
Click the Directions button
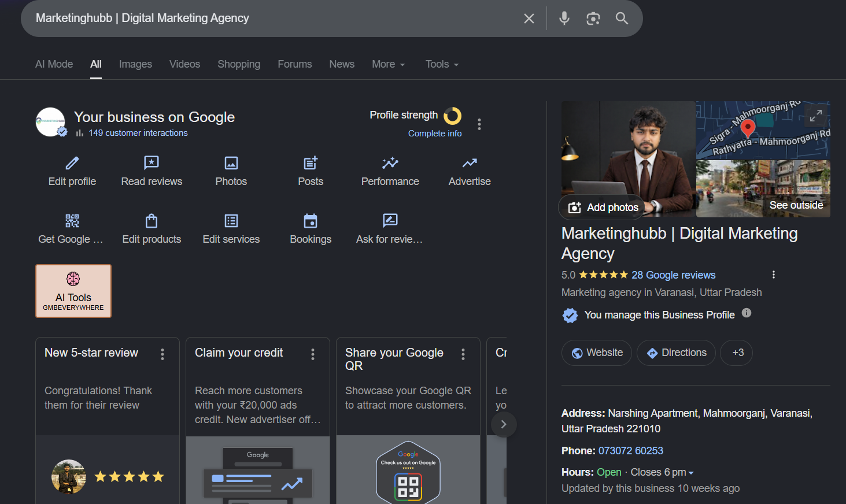tap(676, 353)
